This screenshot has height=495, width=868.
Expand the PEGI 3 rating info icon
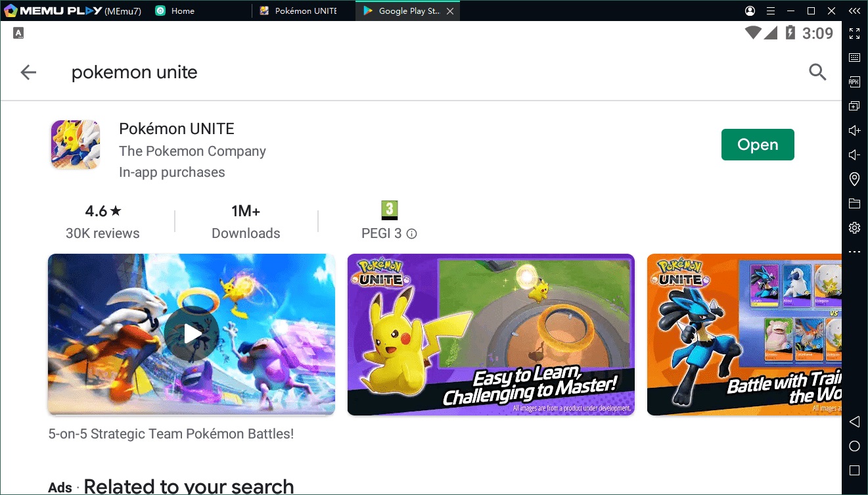tap(411, 233)
